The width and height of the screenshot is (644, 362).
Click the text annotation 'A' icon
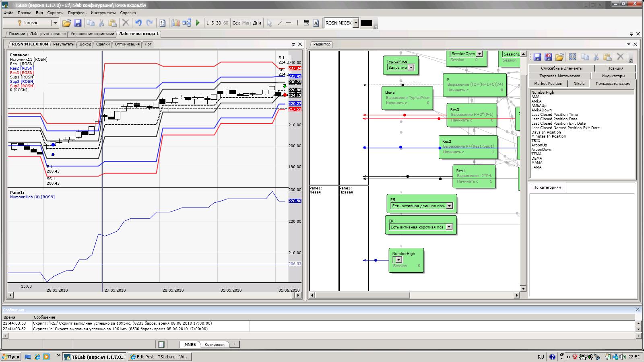316,23
